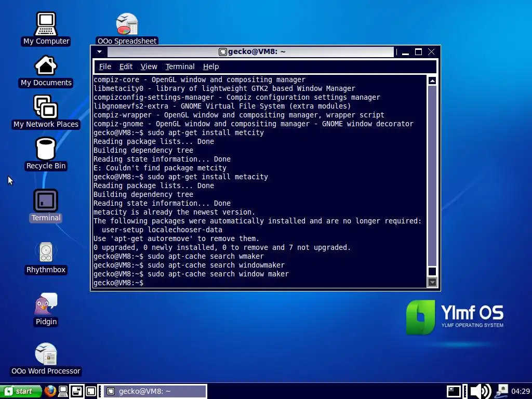This screenshot has width=532, height=399.
Task: Click the last gecko@VM8:~$ prompt line
Action: (x=118, y=283)
